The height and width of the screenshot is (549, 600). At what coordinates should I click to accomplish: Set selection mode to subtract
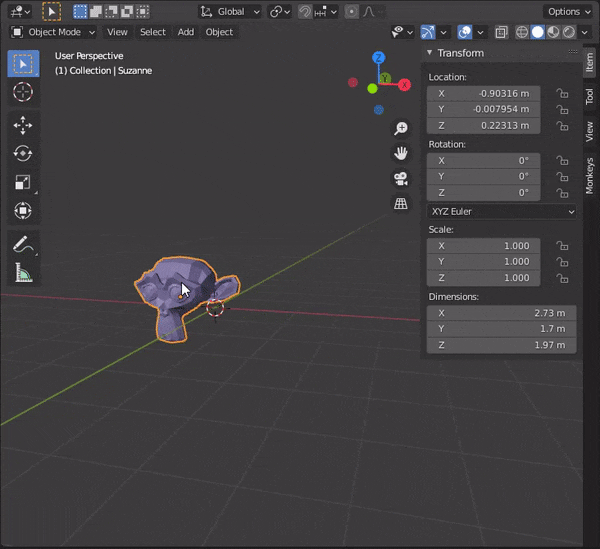coord(111,12)
